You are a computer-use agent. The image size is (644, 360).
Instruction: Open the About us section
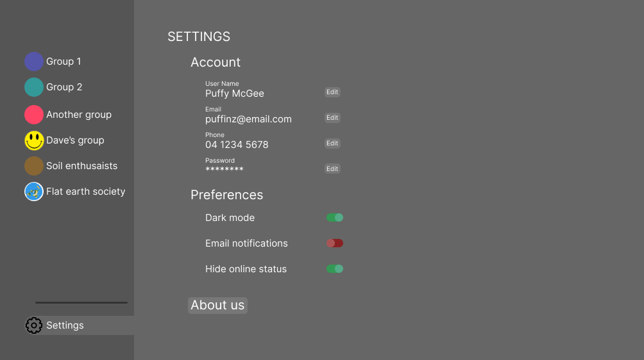click(217, 306)
